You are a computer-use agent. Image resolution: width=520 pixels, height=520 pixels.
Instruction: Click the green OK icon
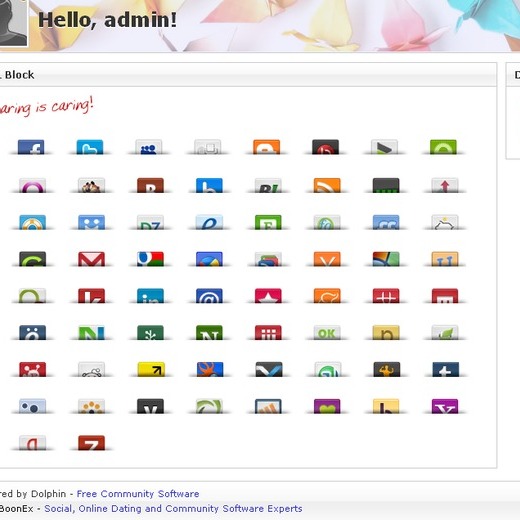point(327,333)
